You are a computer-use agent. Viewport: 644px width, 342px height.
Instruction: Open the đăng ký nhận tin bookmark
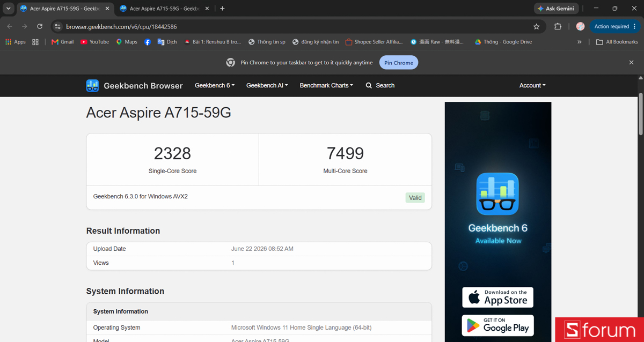[316, 42]
